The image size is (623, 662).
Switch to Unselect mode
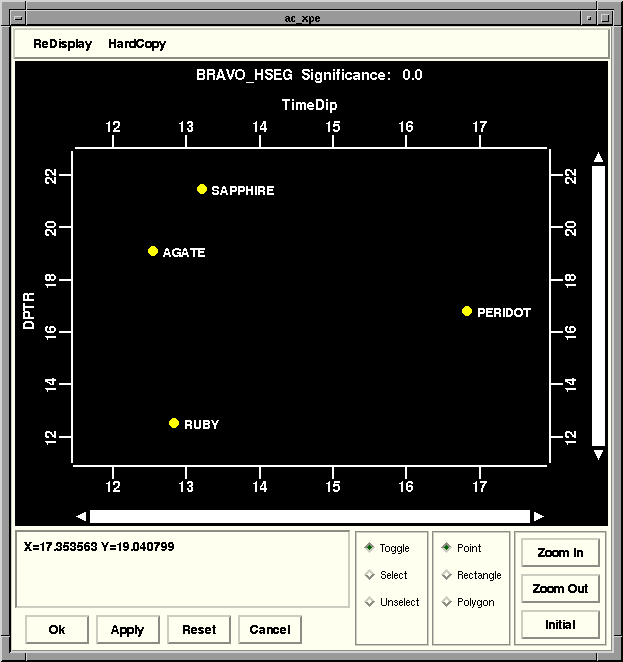click(370, 602)
